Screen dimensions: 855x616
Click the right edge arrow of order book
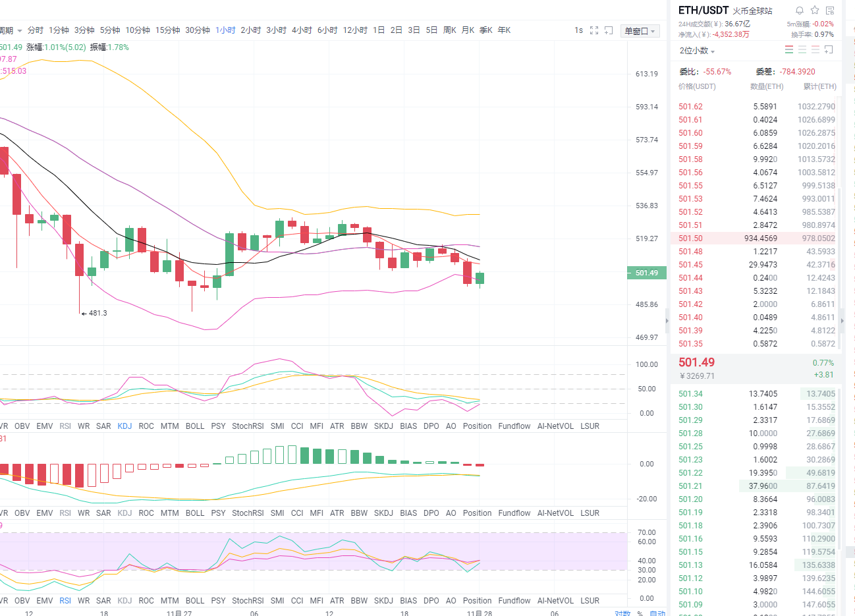pyautogui.click(x=842, y=321)
